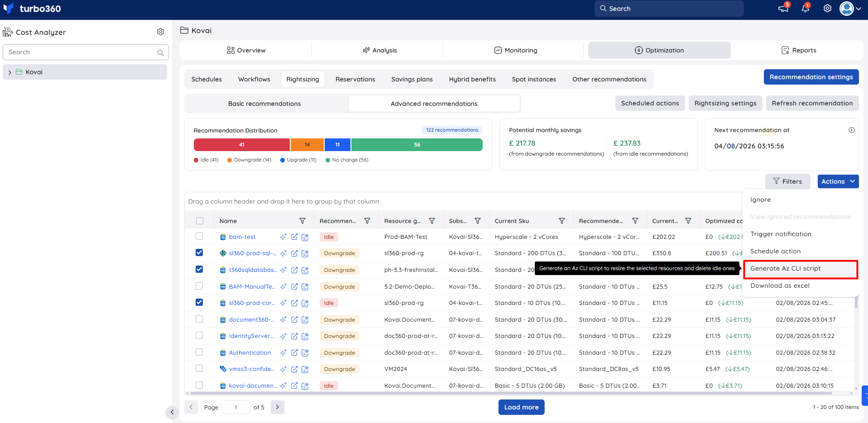Click the red Idle segment showing 41

(242, 145)
